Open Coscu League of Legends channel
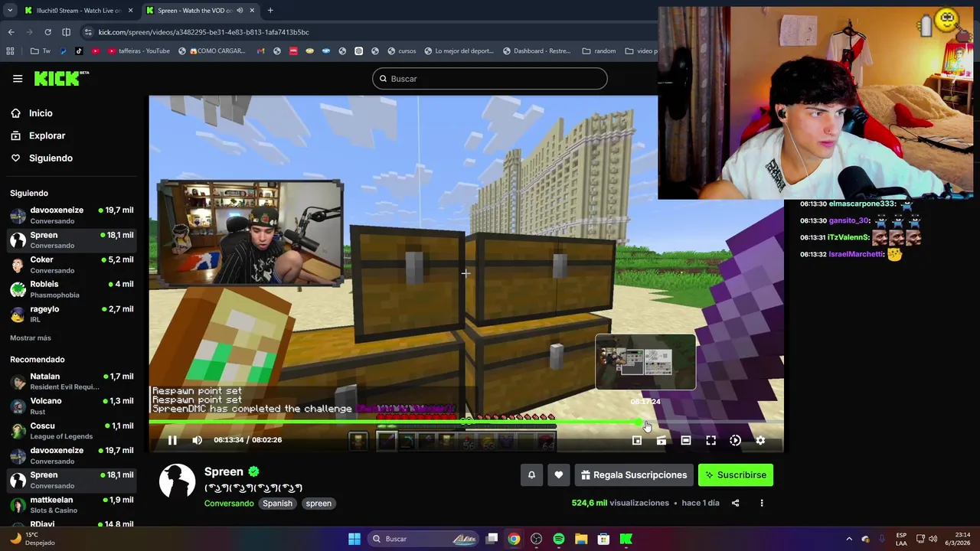This screenshot has width=980, height=551. tap(72, 431)
